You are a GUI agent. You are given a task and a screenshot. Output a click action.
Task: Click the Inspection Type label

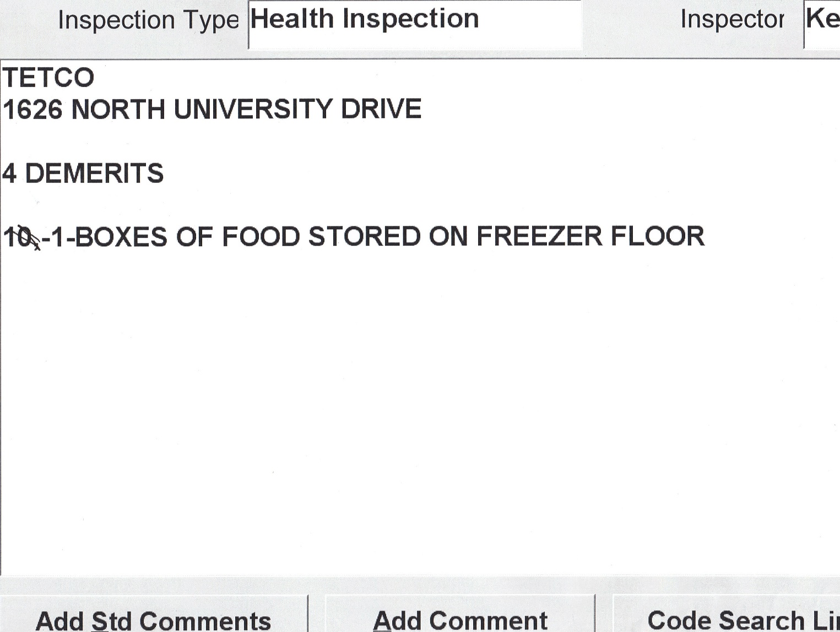click(x=148, y=21)
